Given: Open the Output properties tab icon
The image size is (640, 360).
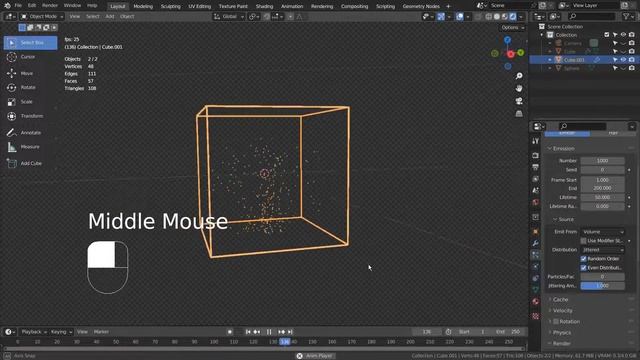Looking at the screenshot, I should (x=536, y=167).
